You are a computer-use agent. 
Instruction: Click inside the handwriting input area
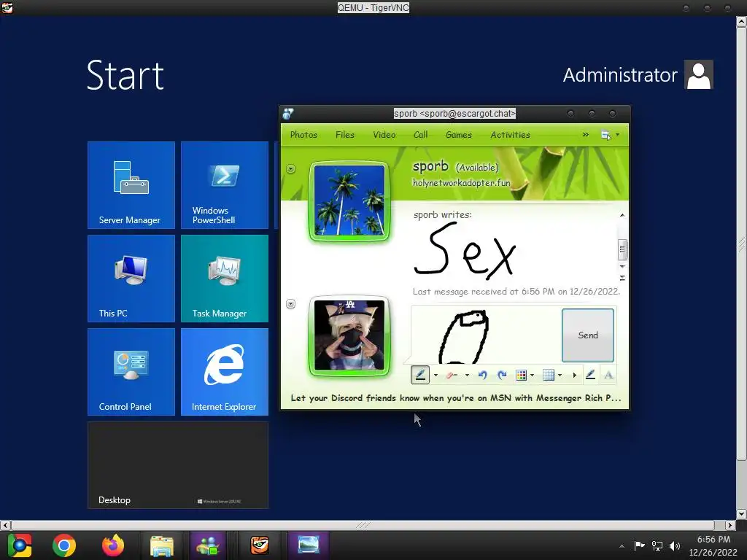point(486,335)
